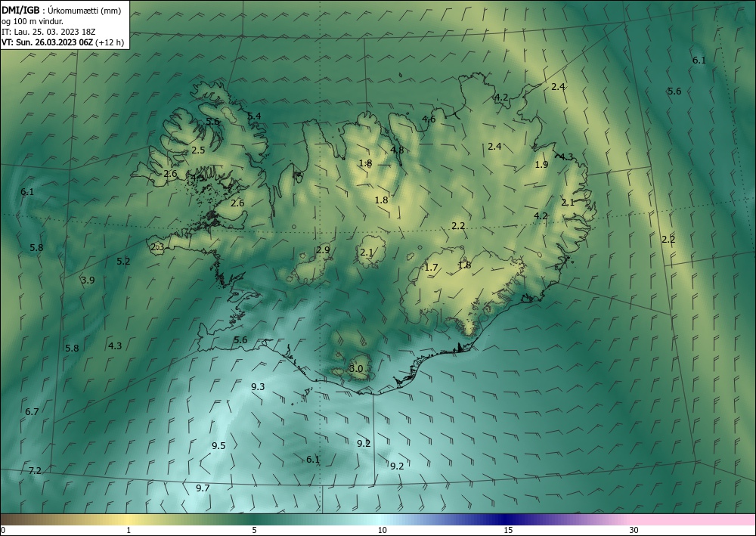Click the color scale label 0
The width and height of the screenshot is (756, 536).
pyautogui.click(x=3, y=530)
